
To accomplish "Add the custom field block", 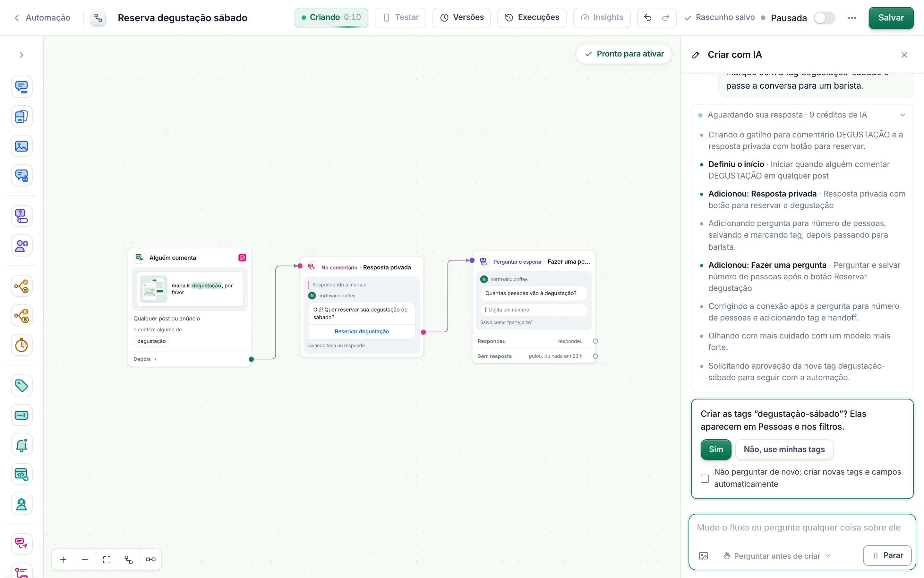I will pos(21,415).
